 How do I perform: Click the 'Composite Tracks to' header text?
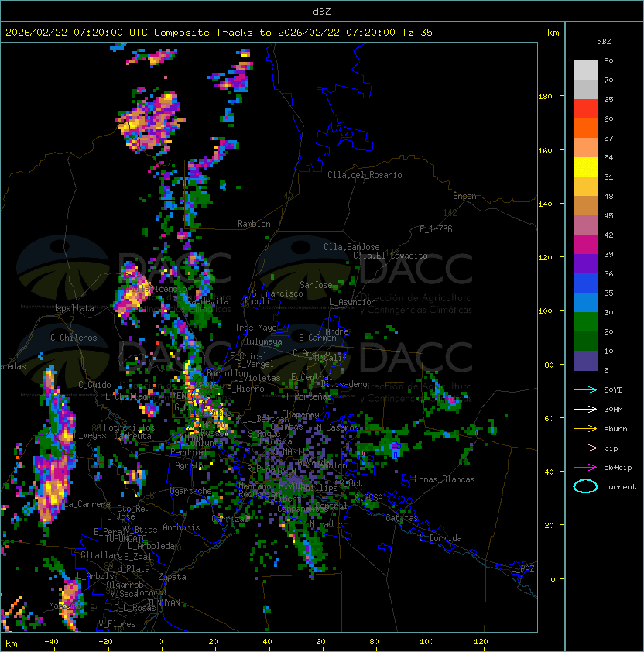pos(212,33)
